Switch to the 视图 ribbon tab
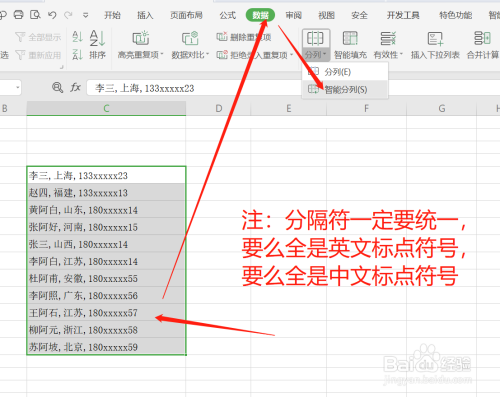The height and width of the screenshot is (397, 500). click(326, 15)
